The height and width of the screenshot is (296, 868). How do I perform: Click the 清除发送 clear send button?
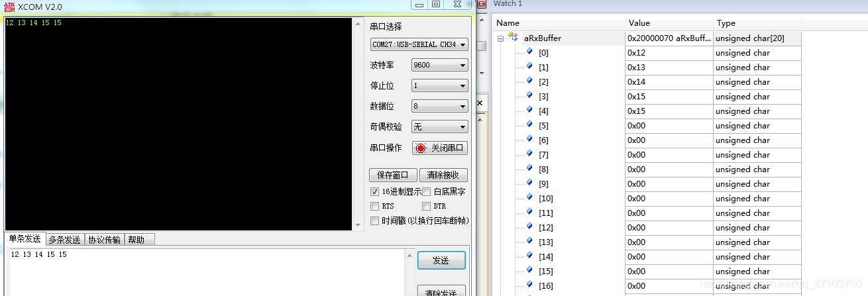[441, 291]
